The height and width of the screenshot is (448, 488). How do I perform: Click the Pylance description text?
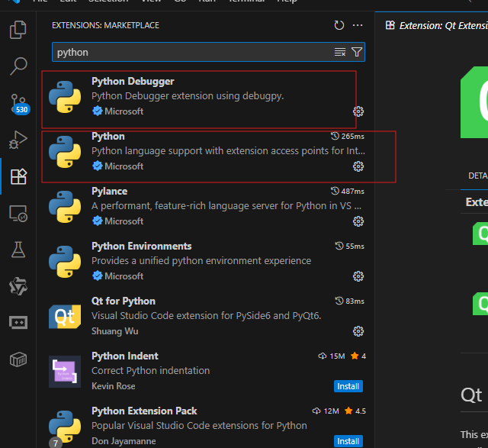click(x=226, y=206)
